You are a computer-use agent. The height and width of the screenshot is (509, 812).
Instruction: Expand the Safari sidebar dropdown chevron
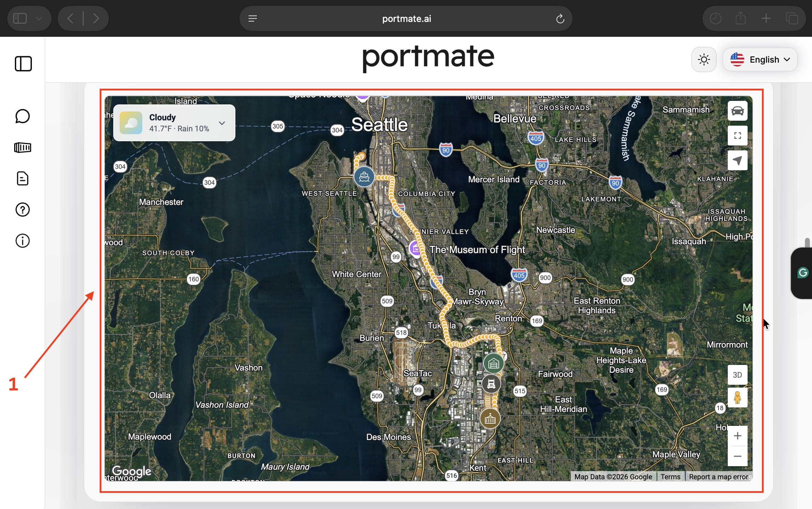point(39,18)
